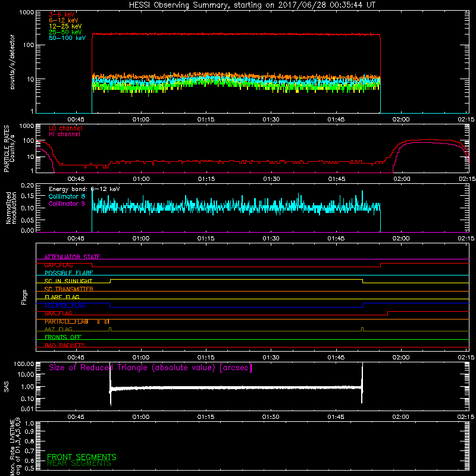Select the Collimator 9 legend label
This screenshot has width=476, height=476.
click(x=67, y=203)
